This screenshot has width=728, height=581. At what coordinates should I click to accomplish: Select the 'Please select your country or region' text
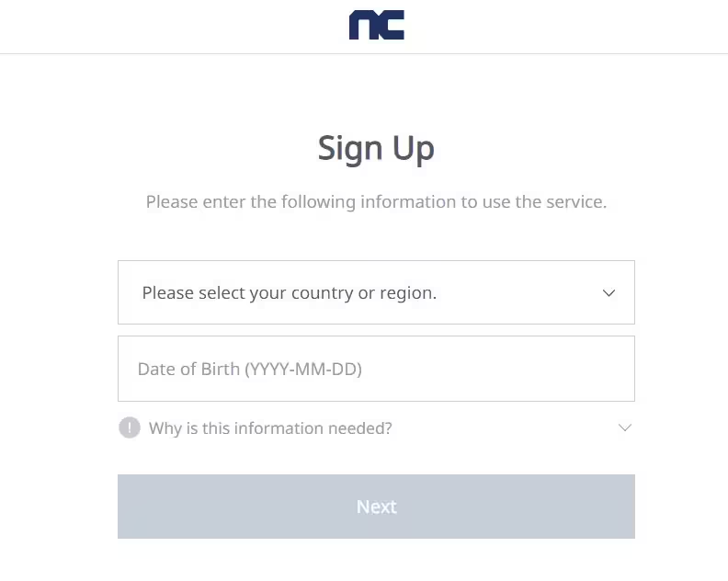(x=290, y=293)
